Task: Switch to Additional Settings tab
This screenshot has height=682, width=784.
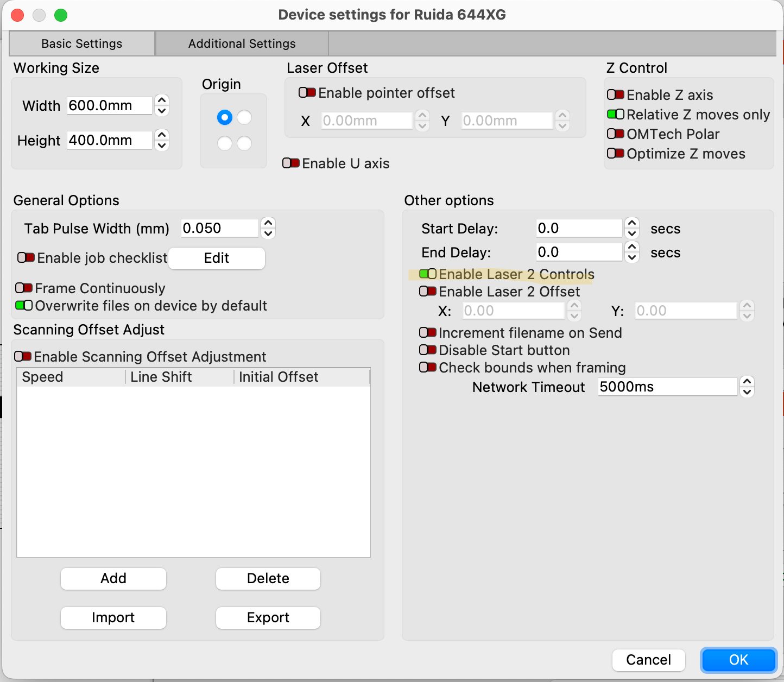Action: coord(242,43)
